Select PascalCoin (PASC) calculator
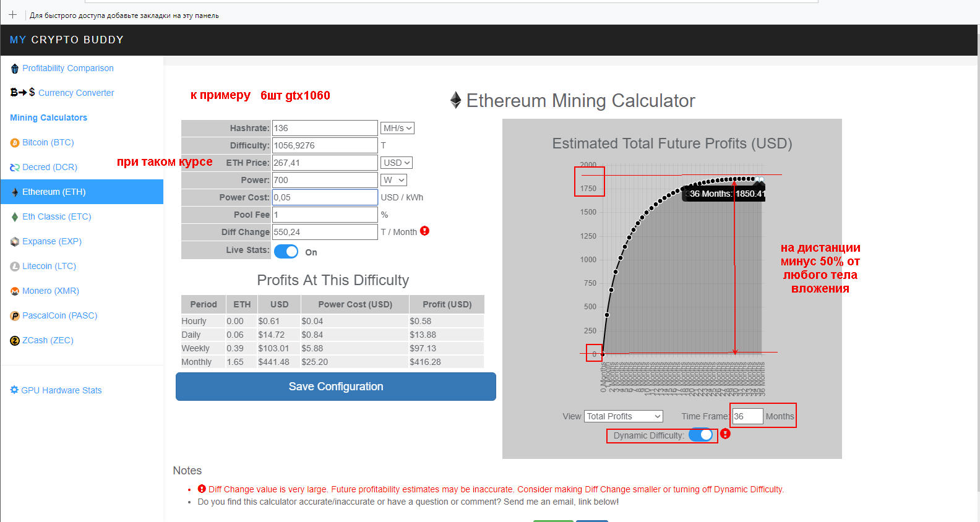Image resolution: width=980 pixels, height=522 pixels. click(x=60, y=315)
